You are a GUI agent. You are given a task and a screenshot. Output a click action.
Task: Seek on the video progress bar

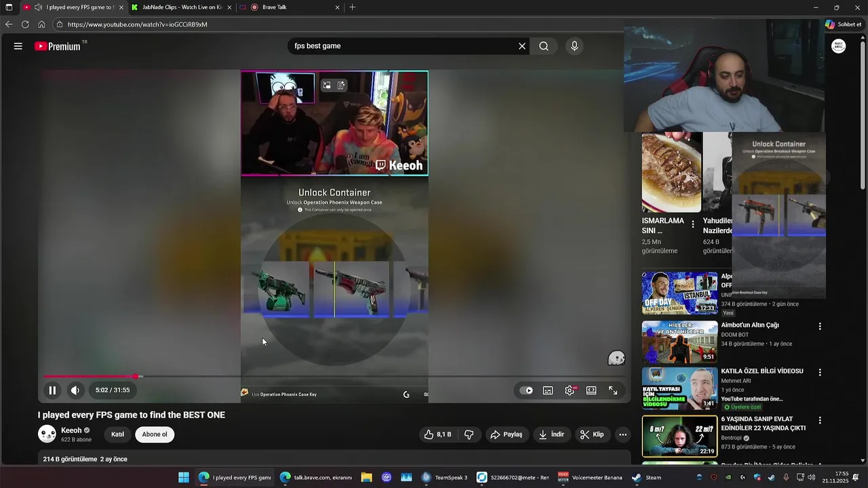click(334, 376)
